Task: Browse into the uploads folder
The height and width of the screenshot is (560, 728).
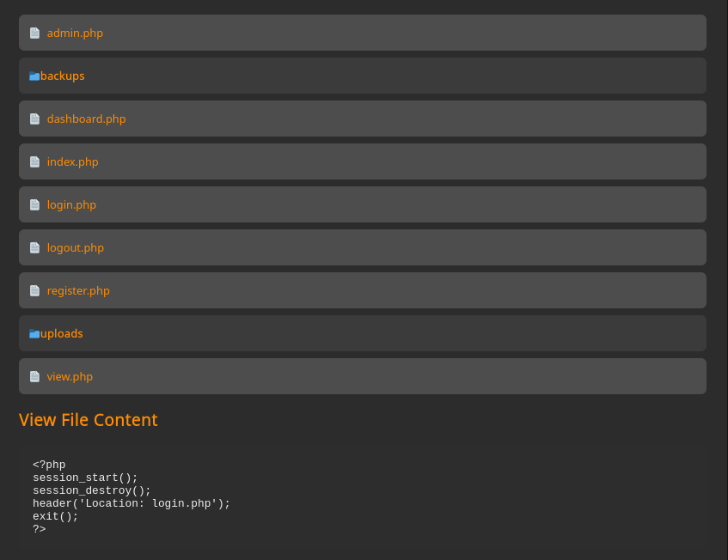Action: pyautogui.click(x=61, y=333)
